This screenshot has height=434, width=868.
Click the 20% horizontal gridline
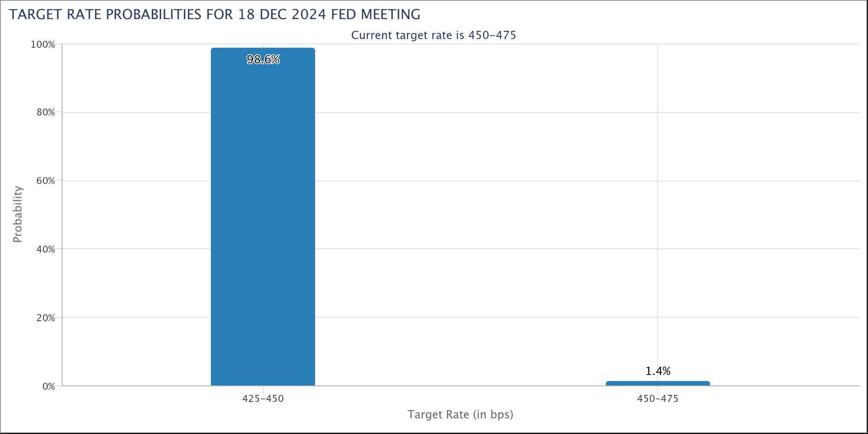pyautogui.click(x=477, y=318)
